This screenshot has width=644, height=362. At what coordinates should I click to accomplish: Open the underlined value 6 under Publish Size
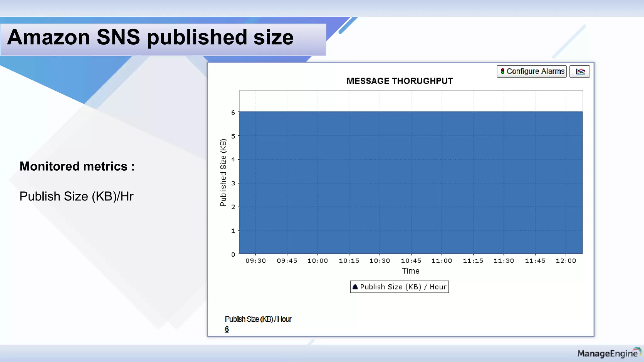coord(227,329)
